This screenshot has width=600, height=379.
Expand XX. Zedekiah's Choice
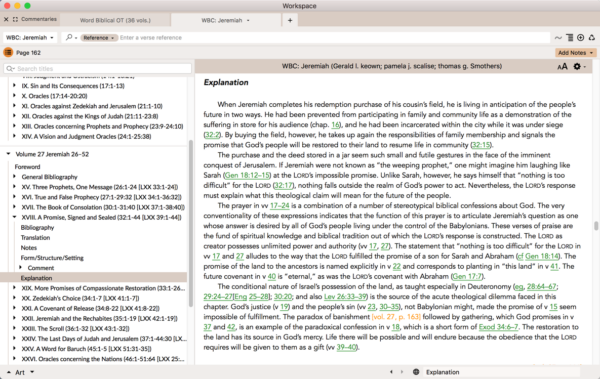click(15, 298)
